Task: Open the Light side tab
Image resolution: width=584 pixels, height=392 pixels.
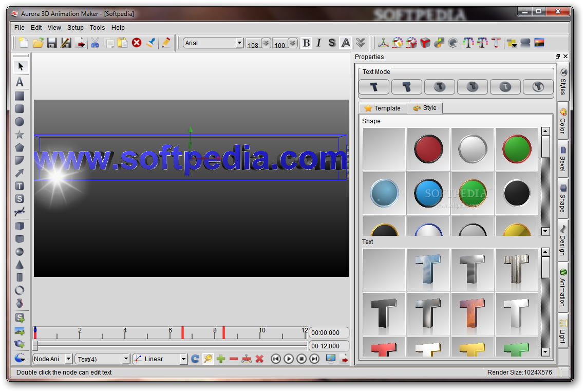Action: tap(563, 331)
